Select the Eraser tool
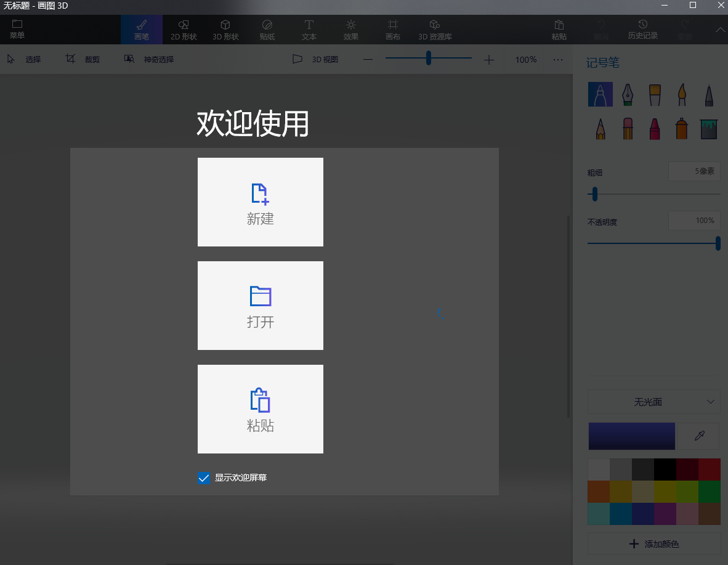Viewport: 728px width, 565px height. (x=628, y=129)
